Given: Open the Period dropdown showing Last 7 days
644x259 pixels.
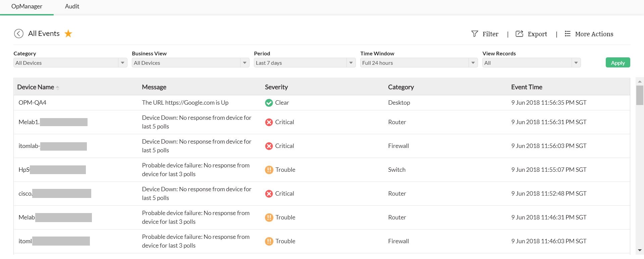Looking at the screenshot, I should 351,63.
